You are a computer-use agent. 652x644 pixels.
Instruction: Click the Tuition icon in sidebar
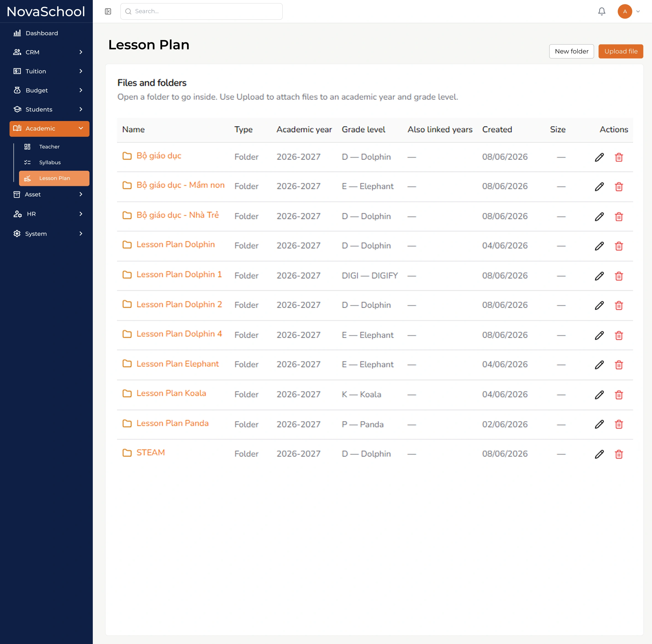tap(17, 71)
